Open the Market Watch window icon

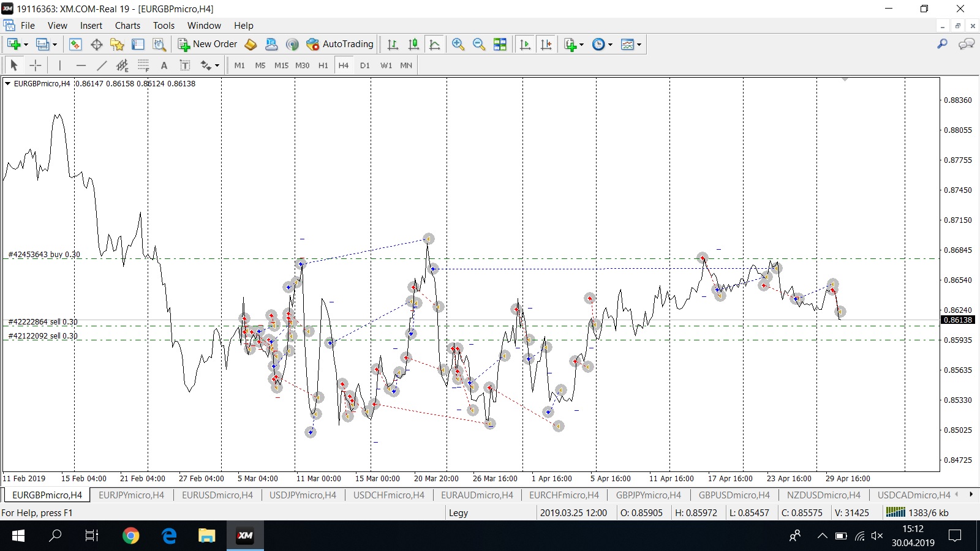[x=75, y=44]
